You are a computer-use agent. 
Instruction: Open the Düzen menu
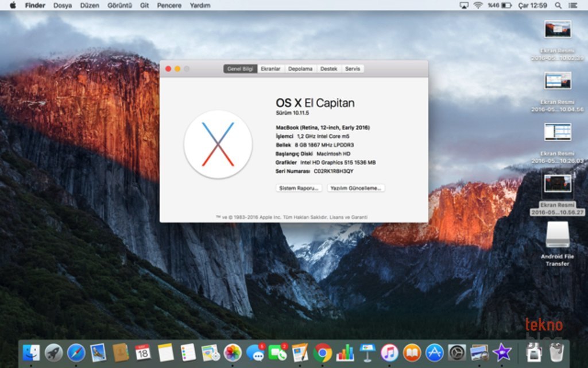tap(90, 5)
